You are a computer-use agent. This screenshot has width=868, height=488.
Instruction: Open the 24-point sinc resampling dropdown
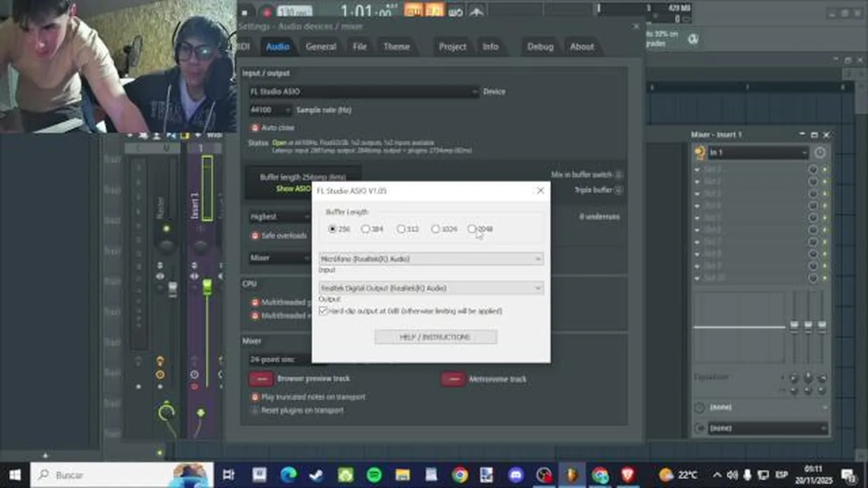coord(279,360)
